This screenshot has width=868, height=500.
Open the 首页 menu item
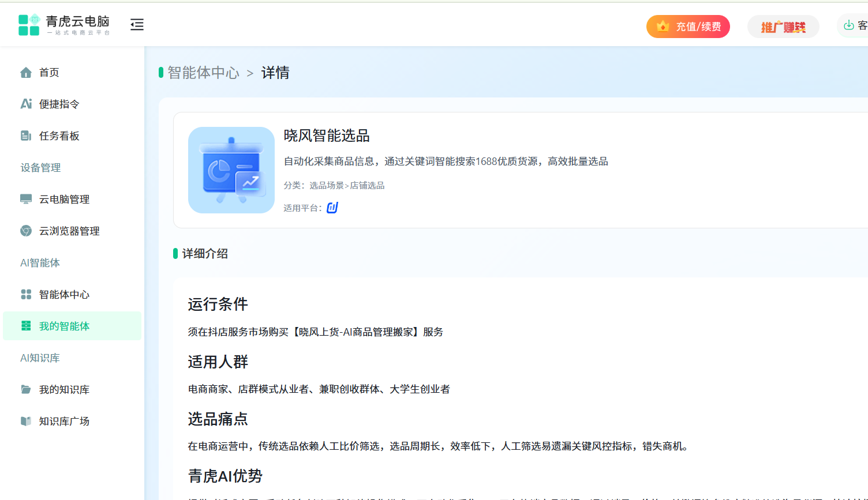[x=72, y=73]
